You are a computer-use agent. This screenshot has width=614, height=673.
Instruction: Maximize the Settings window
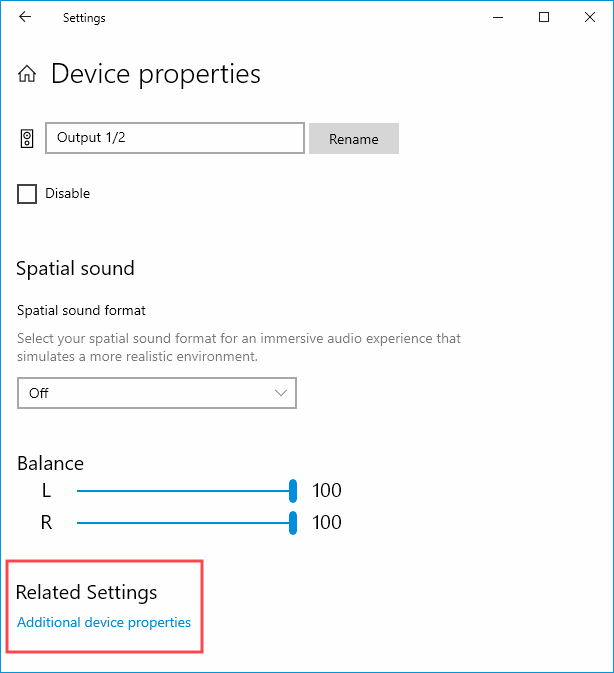544,18
